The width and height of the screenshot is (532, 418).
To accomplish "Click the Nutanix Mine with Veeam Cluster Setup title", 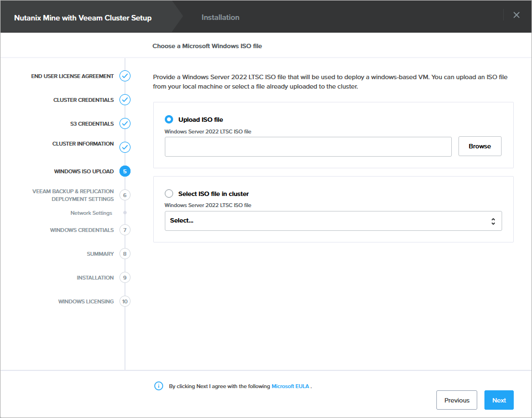I will (83, 18).
